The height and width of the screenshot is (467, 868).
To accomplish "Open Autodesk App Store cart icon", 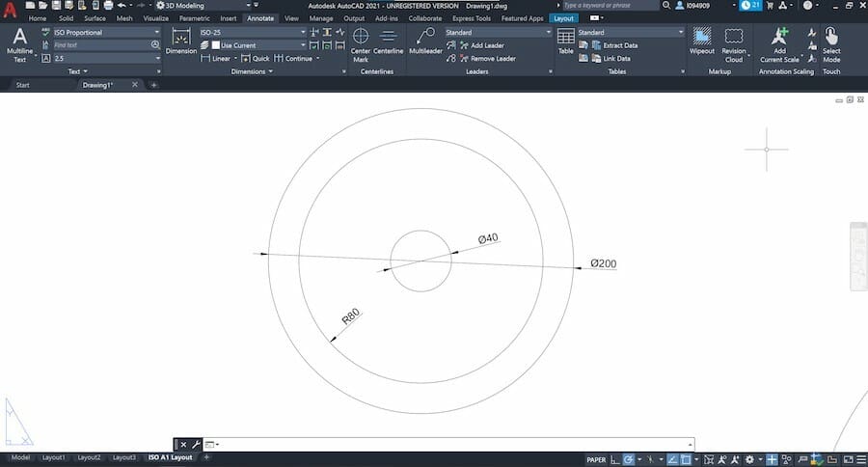I will click(x=770, y=5).
